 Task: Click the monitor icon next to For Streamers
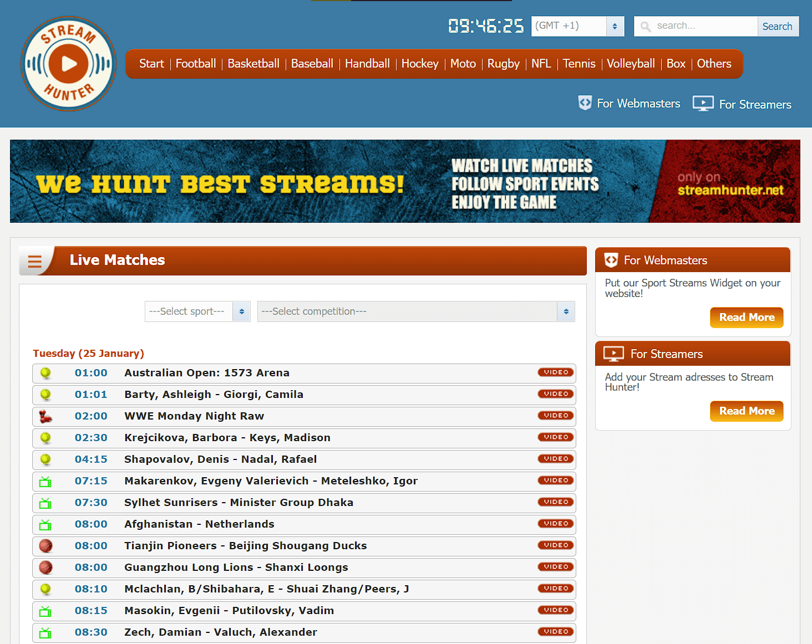coord(703,104)
